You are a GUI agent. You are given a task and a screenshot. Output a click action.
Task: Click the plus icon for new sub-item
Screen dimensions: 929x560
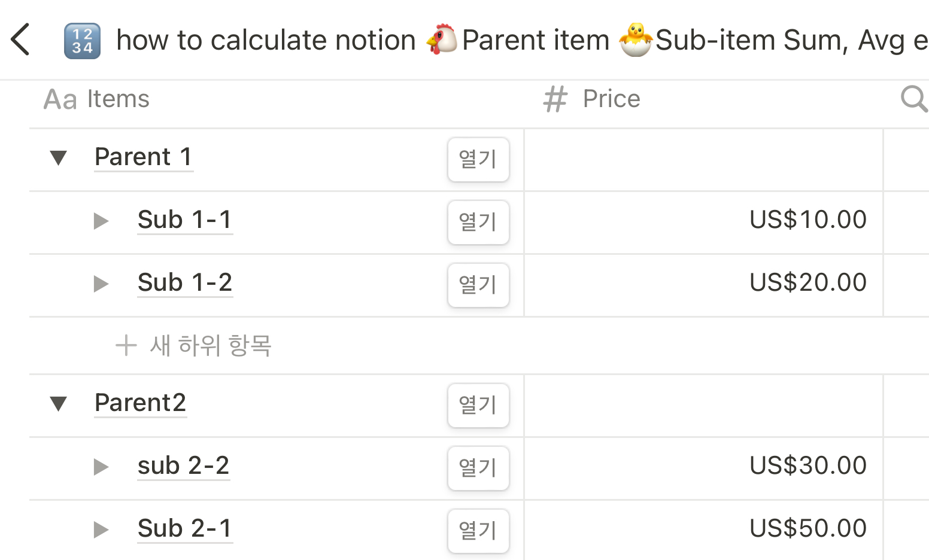(126, 345)
